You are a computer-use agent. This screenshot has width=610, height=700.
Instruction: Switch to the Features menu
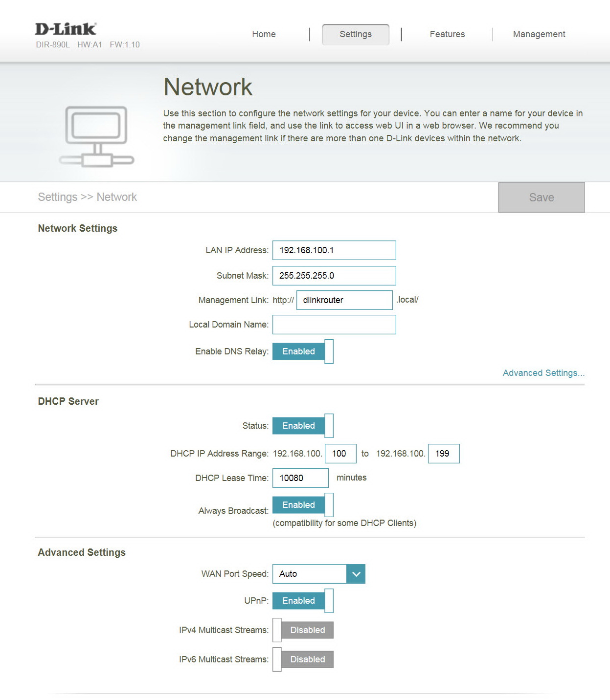(447, 34)
